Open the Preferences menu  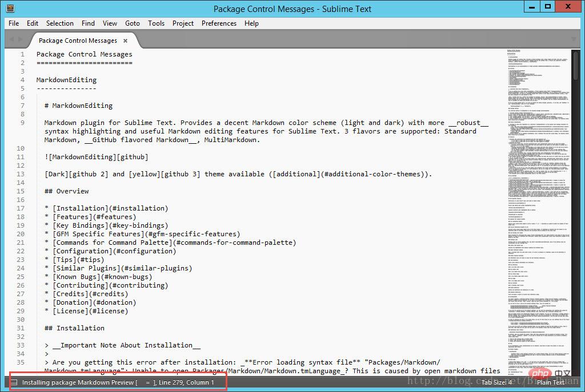219,23
